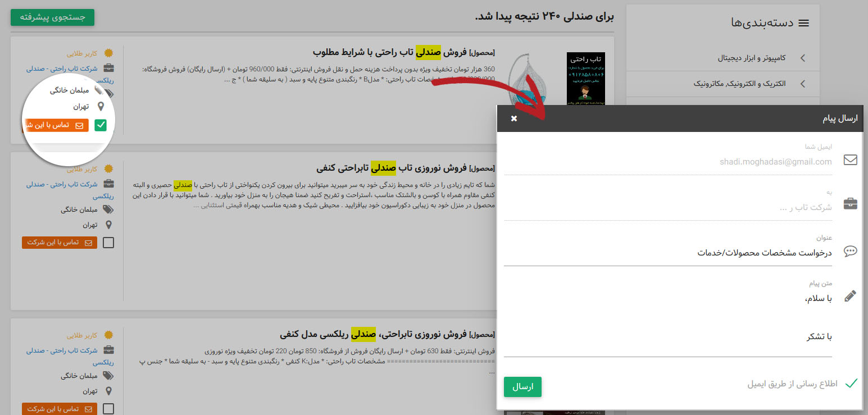Toggle email notification checkmark اطلاع رسانی از طریق ایمیل
The width and height of the screenshot is (868, 415).
point(852,384)
